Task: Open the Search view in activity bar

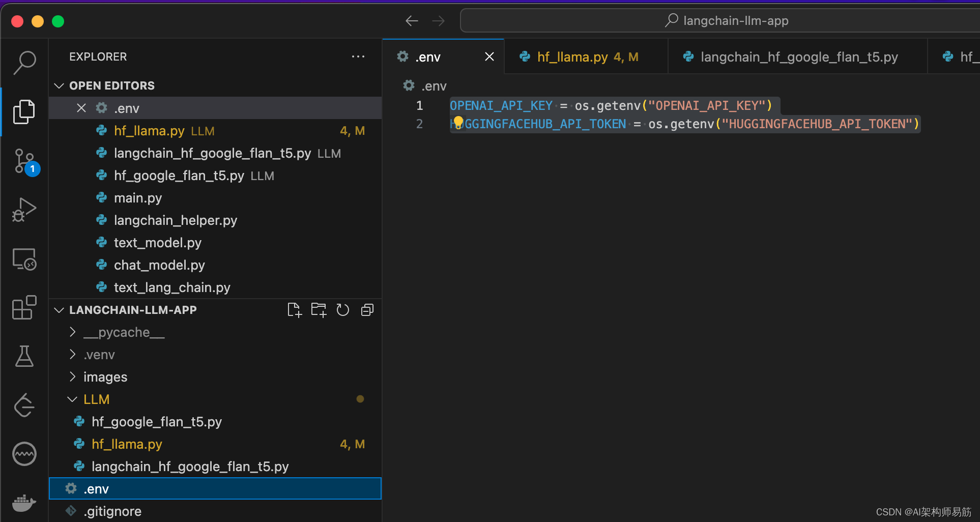Action: point(24,63)
